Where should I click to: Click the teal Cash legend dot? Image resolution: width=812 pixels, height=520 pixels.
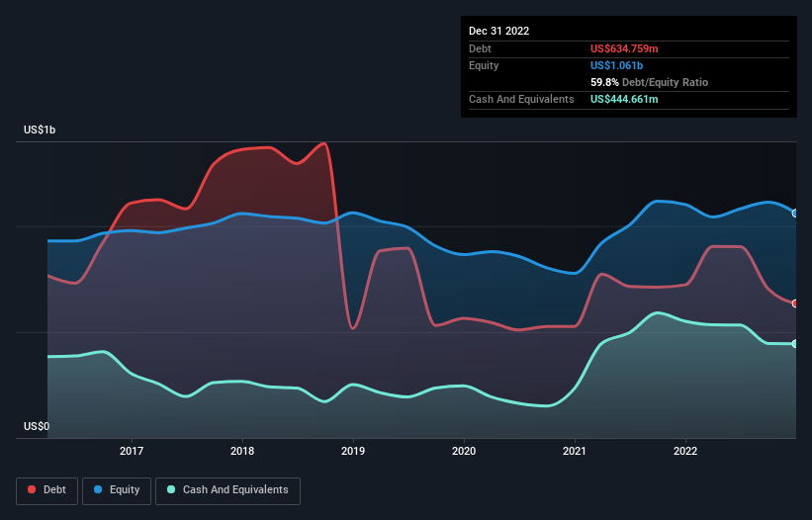(x=171, y=489)
